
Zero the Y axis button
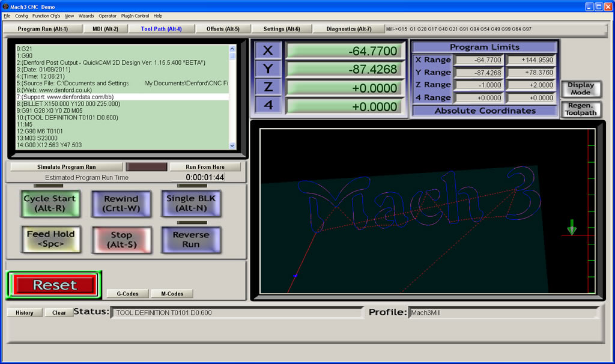tap(268, 69)
